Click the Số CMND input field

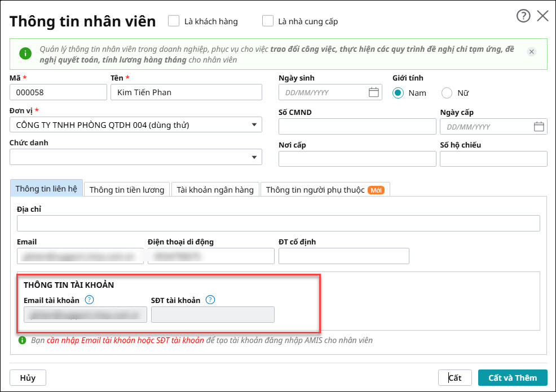click(x=357, y=126)
